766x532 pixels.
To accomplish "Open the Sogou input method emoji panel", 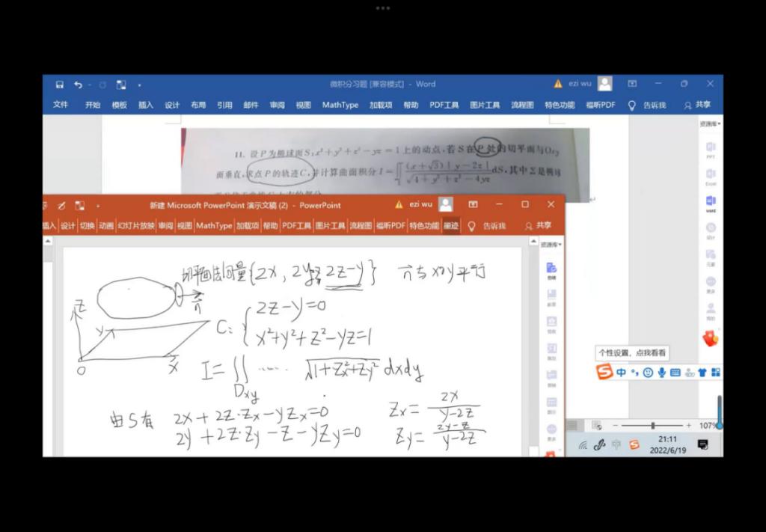I will 648,373.
